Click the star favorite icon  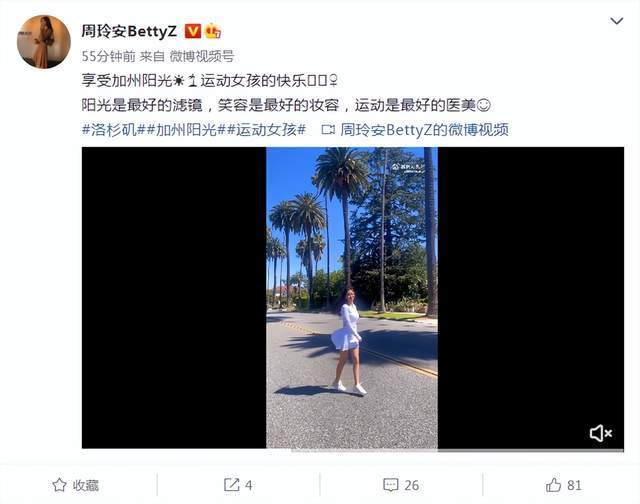pos(60,485)
